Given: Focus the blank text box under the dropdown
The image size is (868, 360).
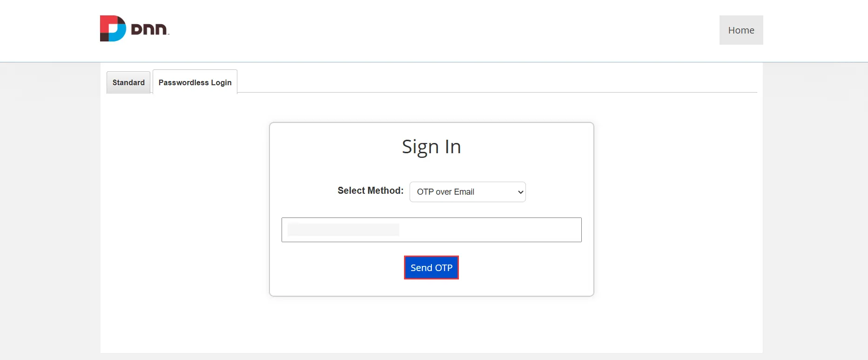Looking at the screenshot, I should (x=431, y=230).
